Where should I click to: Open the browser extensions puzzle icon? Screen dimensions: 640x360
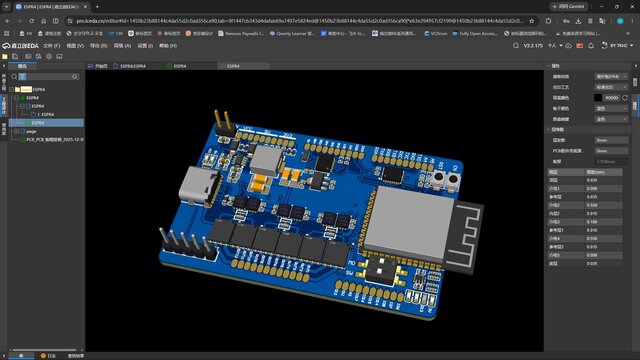click(548, 21)
